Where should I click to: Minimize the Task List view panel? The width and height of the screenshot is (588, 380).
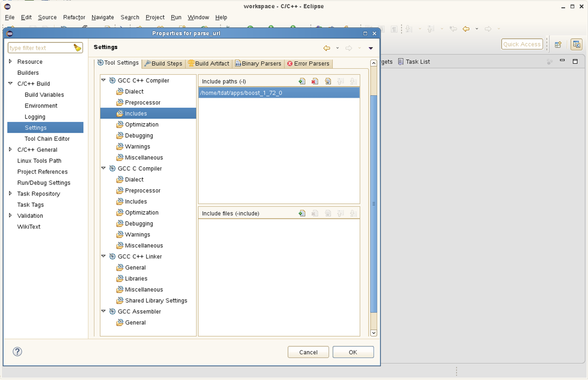click(562, 61)
